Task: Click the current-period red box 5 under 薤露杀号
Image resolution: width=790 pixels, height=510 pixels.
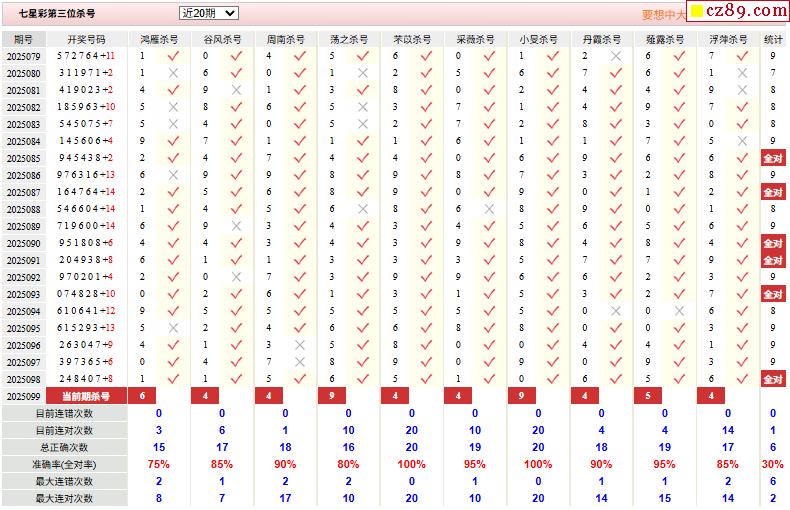Action: (x=648, y=396)
